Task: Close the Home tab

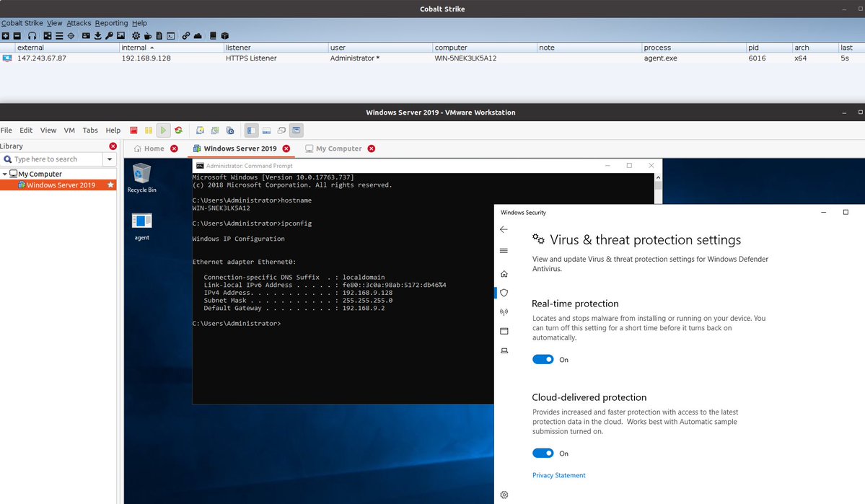Action: click(x=175, y=149)
